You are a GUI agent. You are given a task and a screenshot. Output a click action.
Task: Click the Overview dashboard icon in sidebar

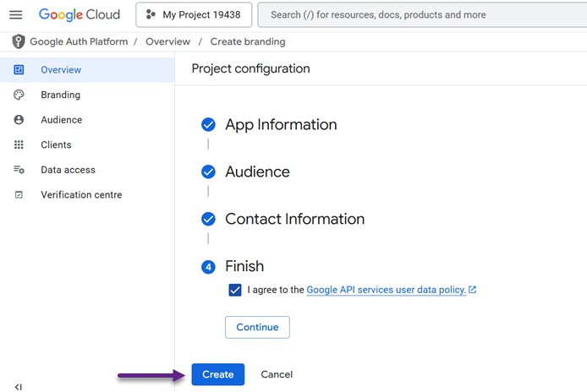19,70
